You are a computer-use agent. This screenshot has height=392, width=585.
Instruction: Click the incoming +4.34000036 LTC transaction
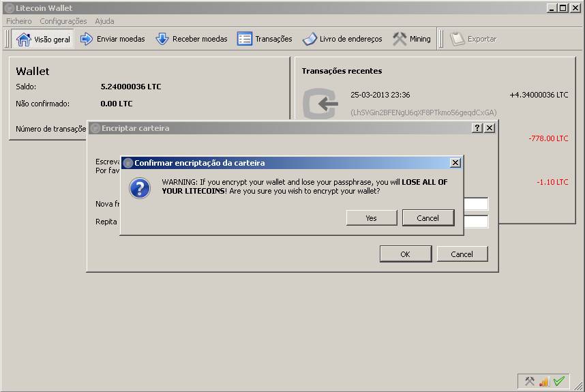click(x=435, y=104)
